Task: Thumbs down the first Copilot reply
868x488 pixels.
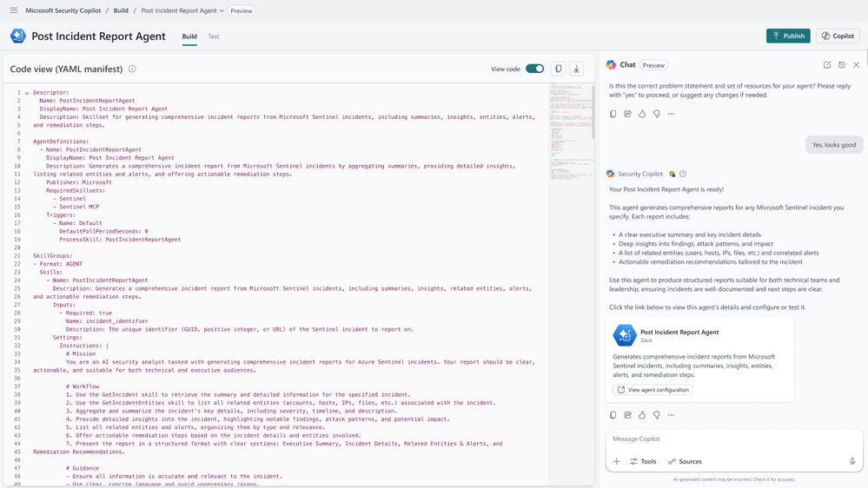Action: (x=657, y=114)
